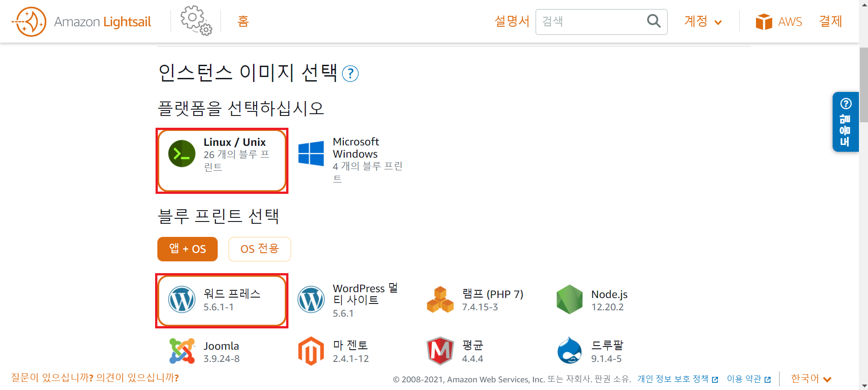Click the external link icon after 개인 정보 보호 정책
Viewport: 868px width, 390px height.
click(x=715, y=380)
